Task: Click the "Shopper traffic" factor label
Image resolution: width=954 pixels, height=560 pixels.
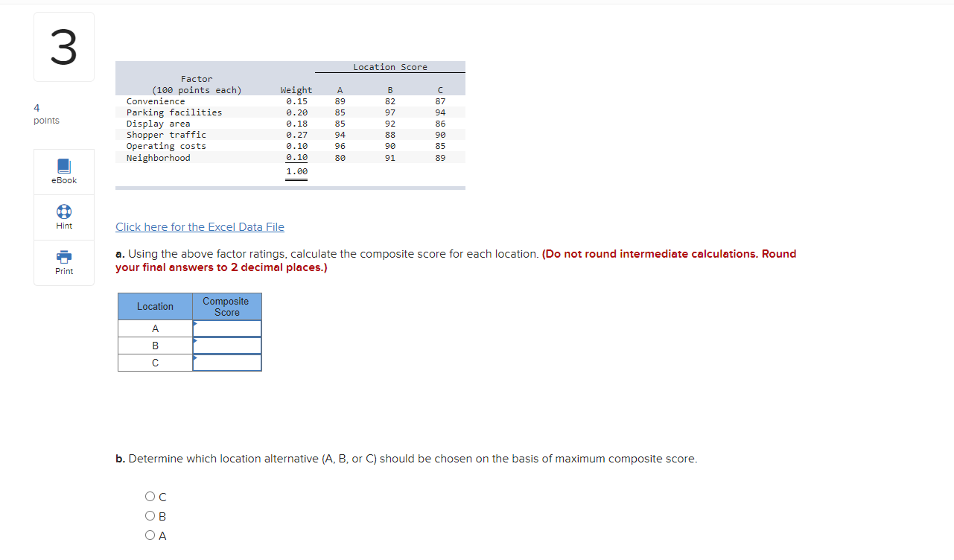Action: pyautogui.click(x=166, y=135)
